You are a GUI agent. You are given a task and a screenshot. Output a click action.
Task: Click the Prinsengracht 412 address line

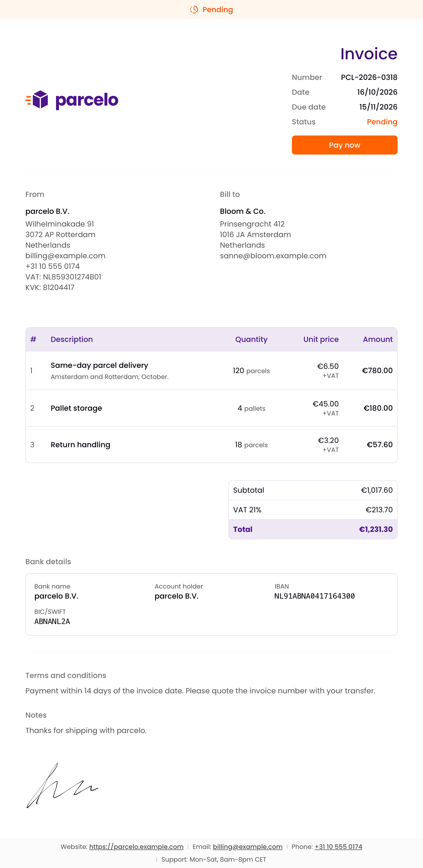[252, 224]
